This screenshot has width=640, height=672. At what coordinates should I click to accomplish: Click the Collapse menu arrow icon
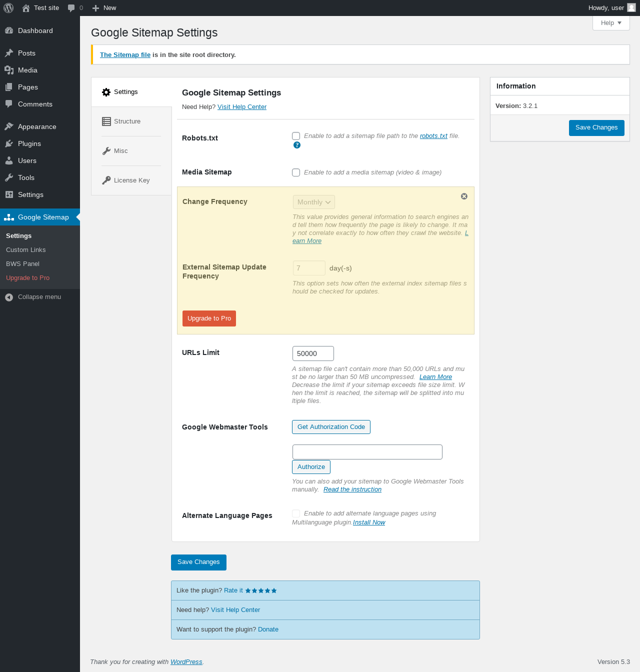(9, 297)
